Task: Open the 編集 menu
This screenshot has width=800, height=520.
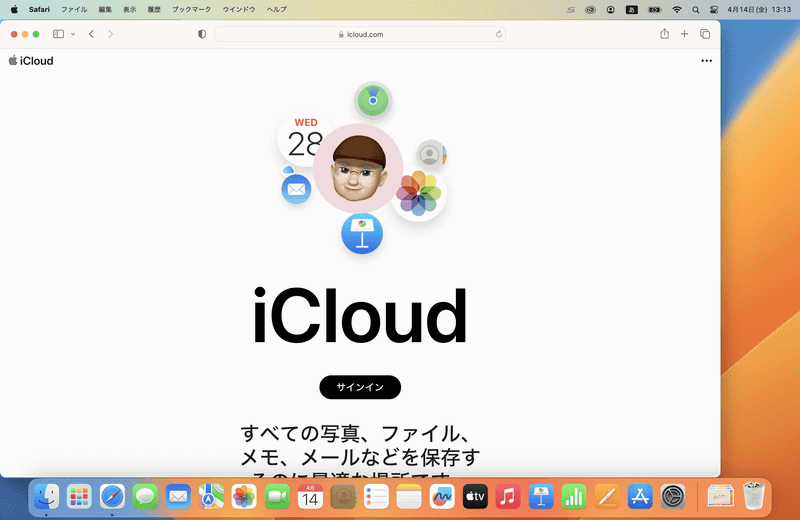Action: coord(105,9)
